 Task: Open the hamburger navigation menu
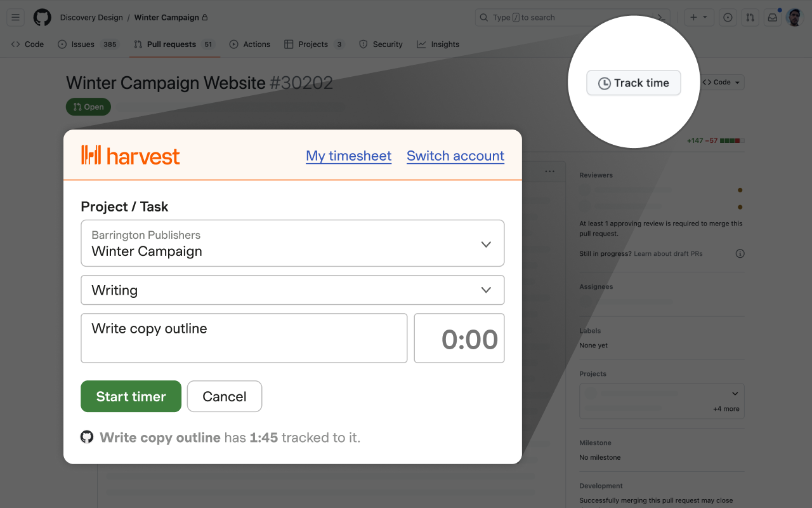(x=16, y=18)
